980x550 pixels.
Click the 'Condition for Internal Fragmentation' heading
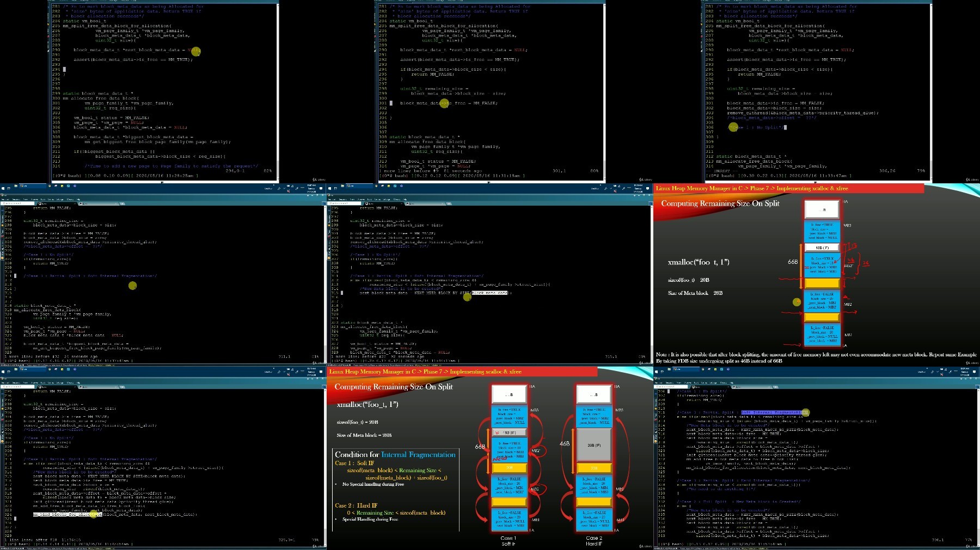coord(395,455)
